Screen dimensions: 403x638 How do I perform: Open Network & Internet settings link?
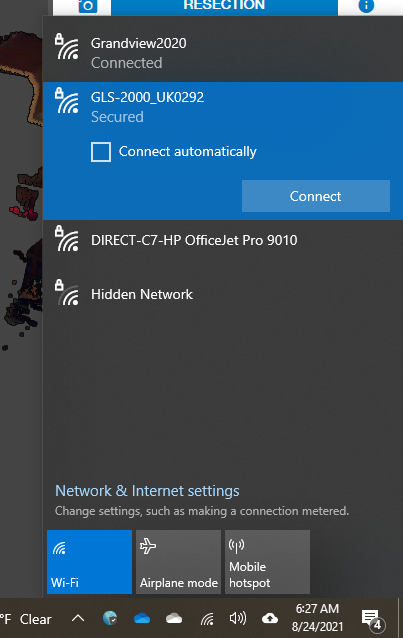pos(147,491)
